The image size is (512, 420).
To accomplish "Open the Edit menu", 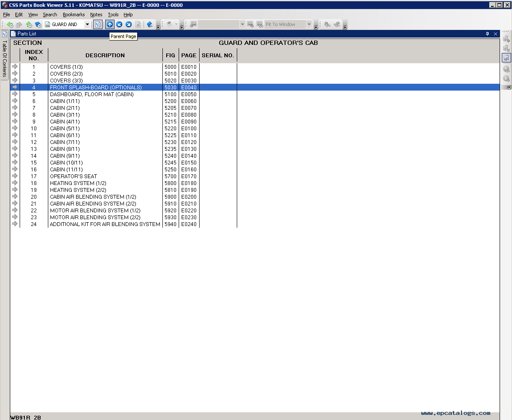I will 19,15.
